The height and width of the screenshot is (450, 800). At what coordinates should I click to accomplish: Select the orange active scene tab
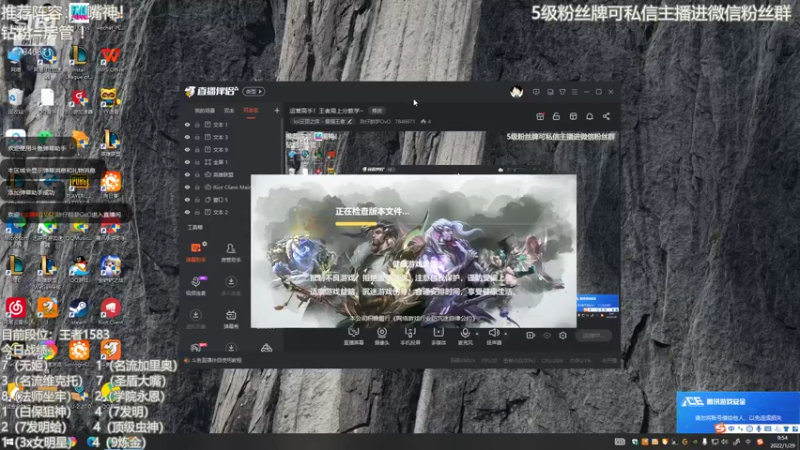tap(251, 111)
